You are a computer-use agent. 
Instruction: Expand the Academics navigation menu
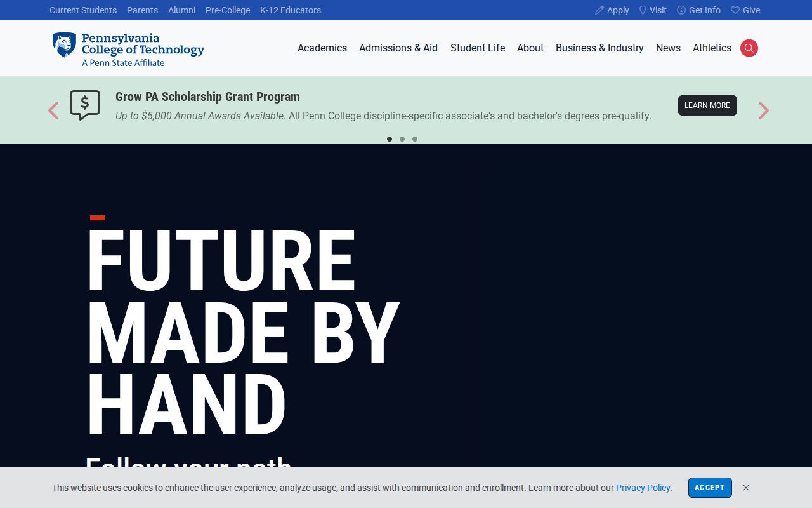(322, 48)
